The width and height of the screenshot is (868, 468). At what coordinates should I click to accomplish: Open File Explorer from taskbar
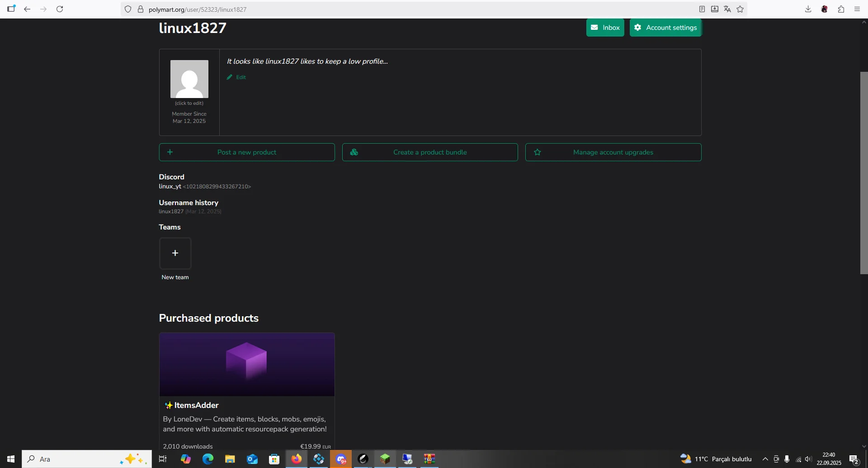[230, 459]
